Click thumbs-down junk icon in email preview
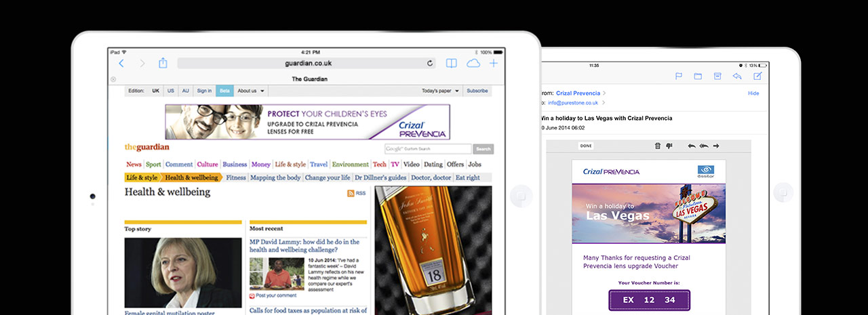 [x=669, y=146]
